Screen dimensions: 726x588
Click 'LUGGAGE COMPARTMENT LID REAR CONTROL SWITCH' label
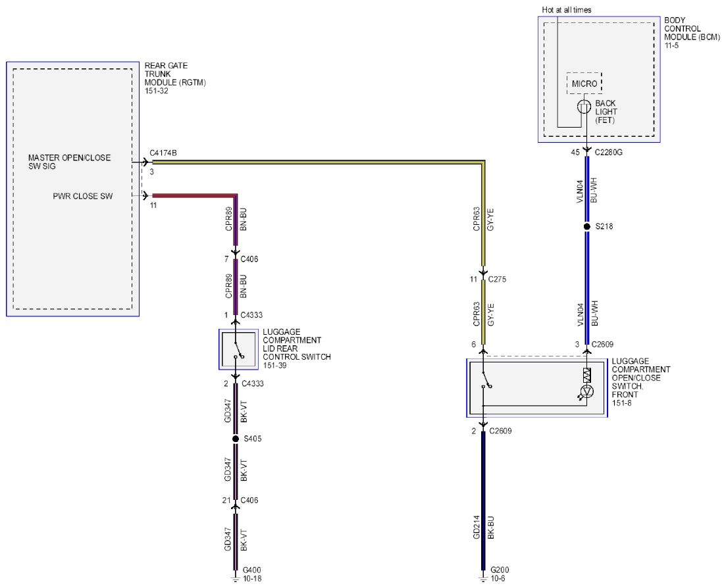(x=297, y=345)
